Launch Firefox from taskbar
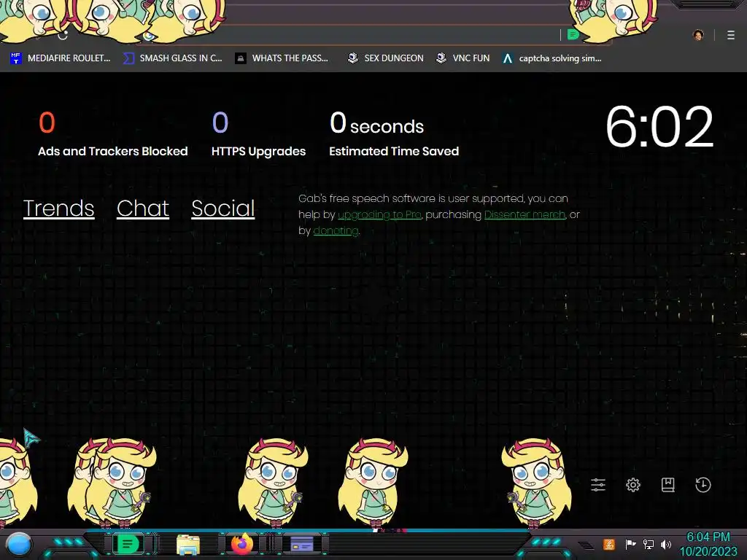 (242, 544)
